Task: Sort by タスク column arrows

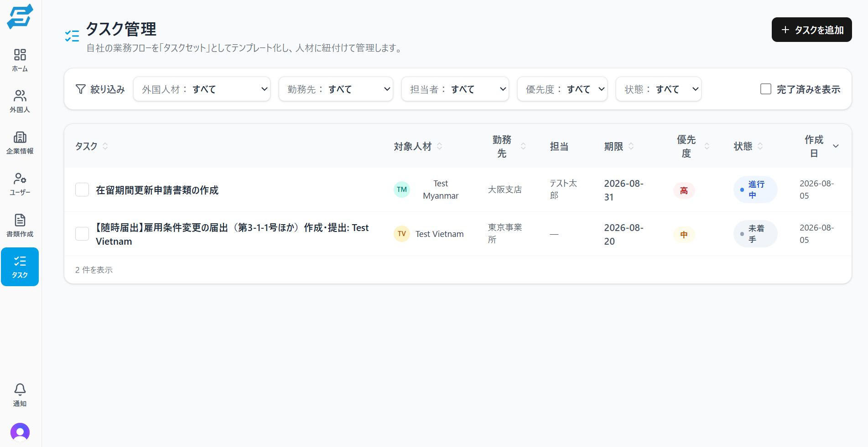Action: [105, 146]
